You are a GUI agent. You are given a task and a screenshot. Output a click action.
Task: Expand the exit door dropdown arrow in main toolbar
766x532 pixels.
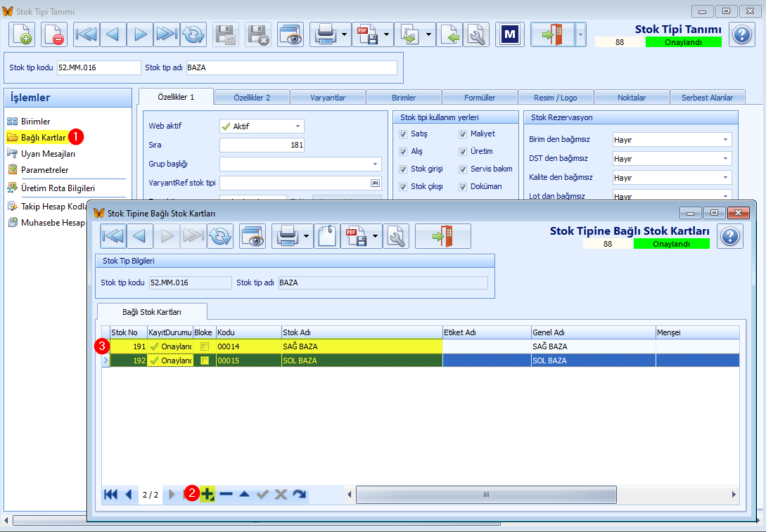tap(580, 34)
